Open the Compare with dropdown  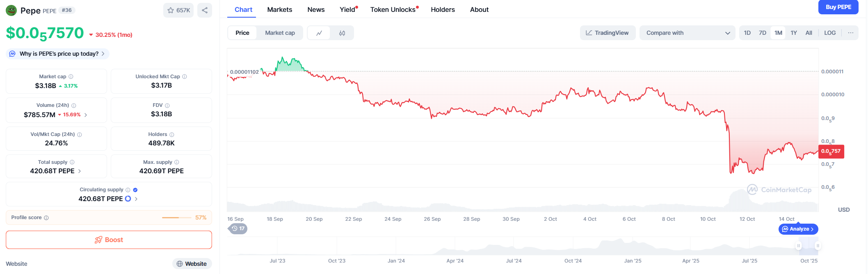click(687, 33)
